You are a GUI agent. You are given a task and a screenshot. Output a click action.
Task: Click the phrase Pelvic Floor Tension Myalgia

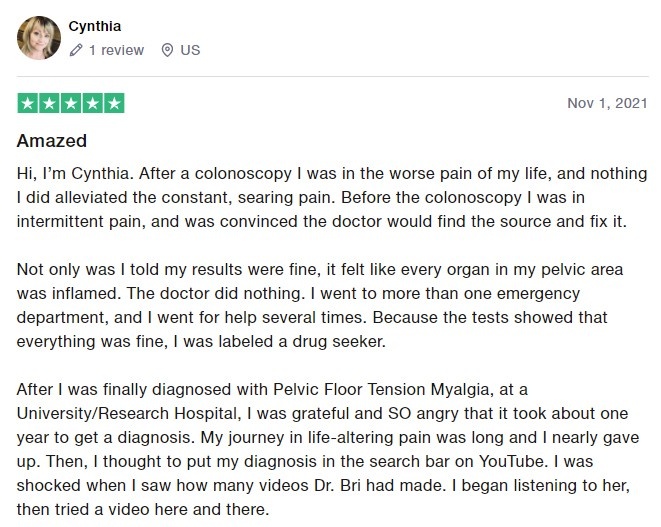click(x=381, y=390)
